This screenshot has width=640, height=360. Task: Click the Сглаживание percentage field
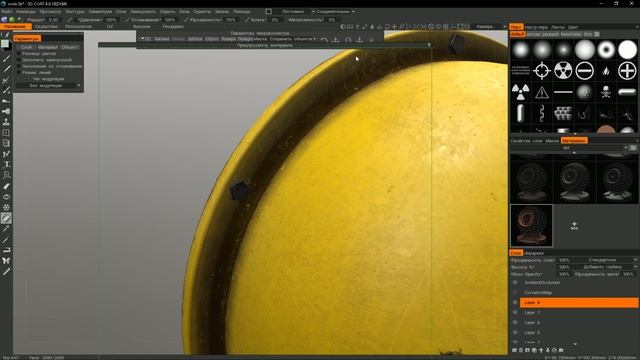click(170, 20)
